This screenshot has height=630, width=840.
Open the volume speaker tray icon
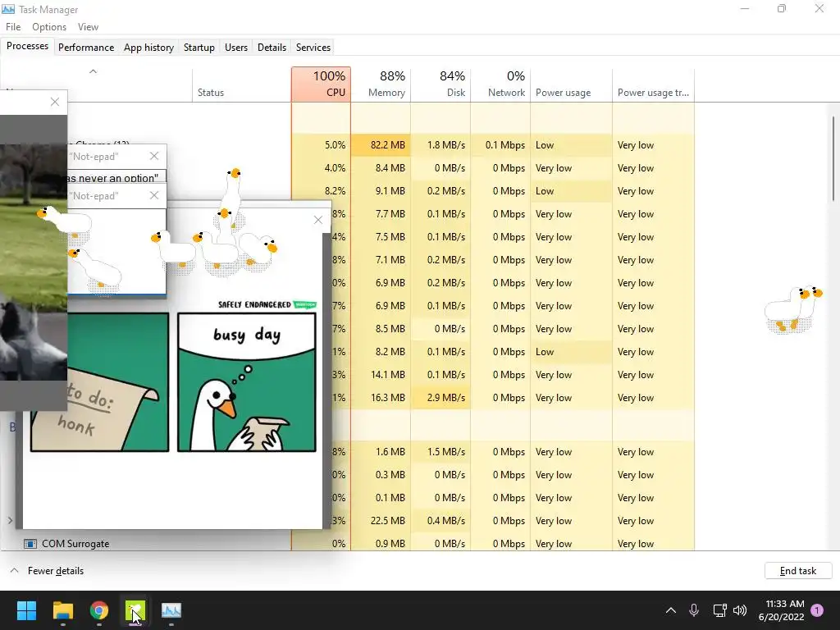click(740, 610)
